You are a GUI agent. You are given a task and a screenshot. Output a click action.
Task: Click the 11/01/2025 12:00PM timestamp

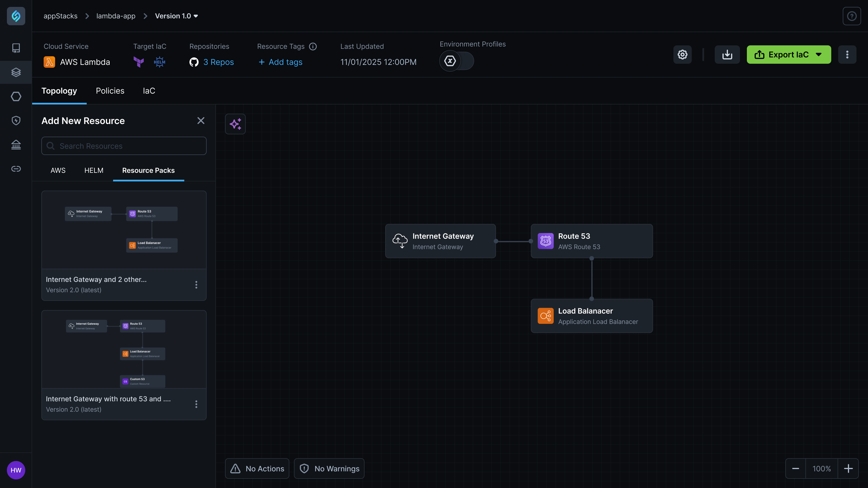click(378, 62)
